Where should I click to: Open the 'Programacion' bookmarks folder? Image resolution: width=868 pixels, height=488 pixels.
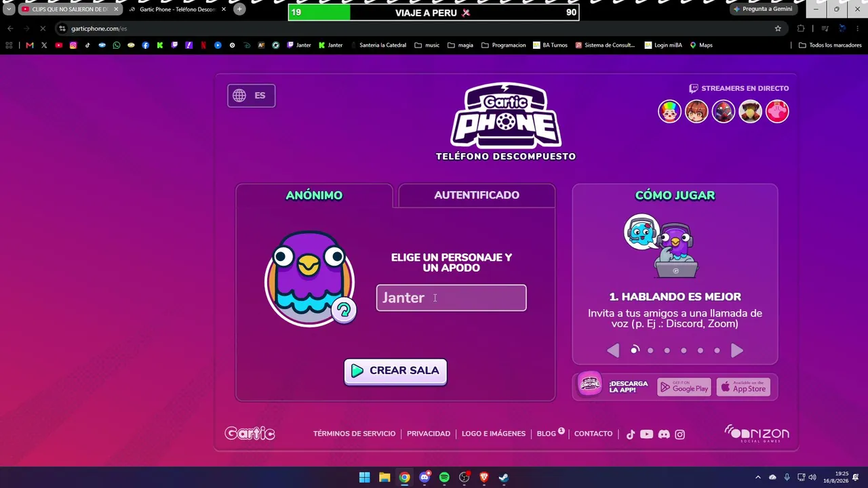click(504, 45)
